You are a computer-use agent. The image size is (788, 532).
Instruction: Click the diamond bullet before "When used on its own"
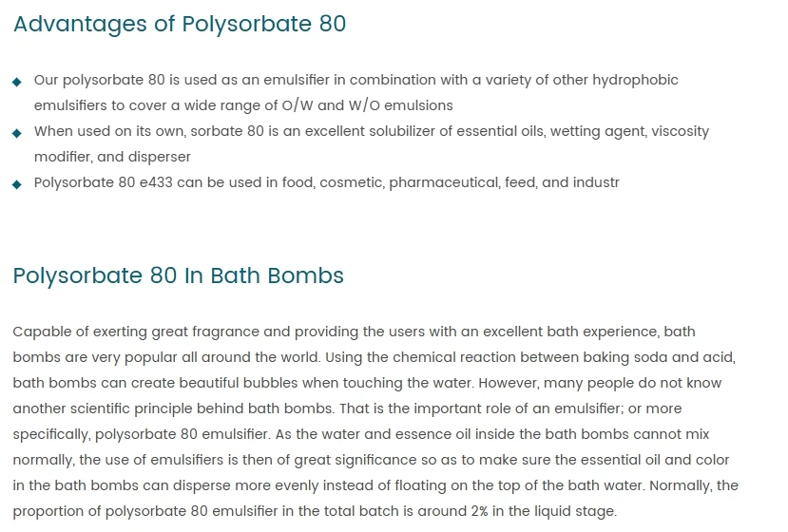(17, 133)
